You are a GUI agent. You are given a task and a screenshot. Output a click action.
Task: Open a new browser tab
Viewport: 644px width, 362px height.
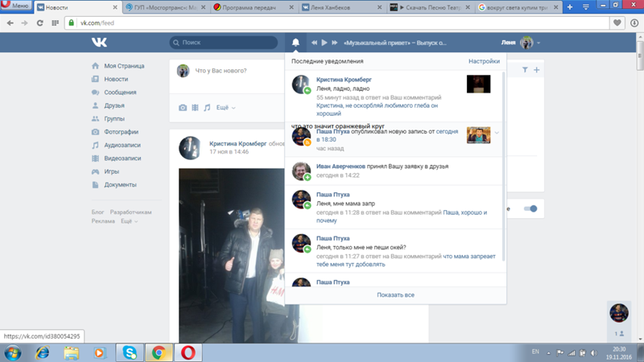coord(570,7)
